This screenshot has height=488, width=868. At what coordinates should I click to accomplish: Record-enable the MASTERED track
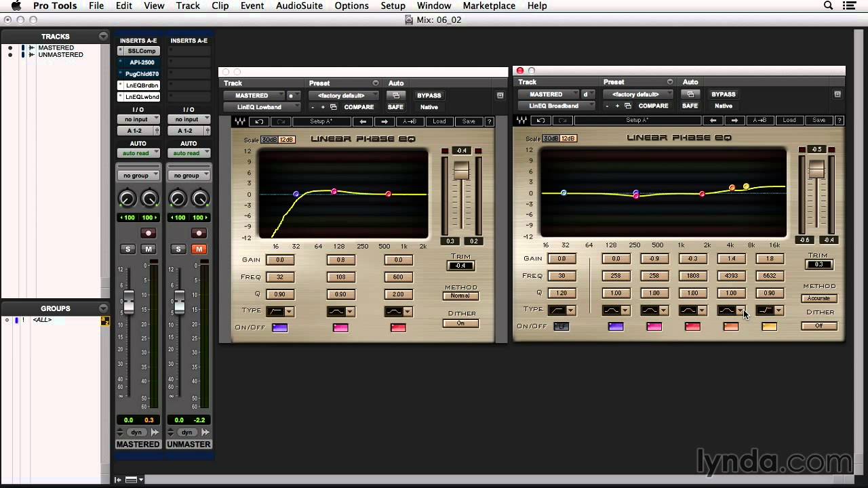coord(148,233)
